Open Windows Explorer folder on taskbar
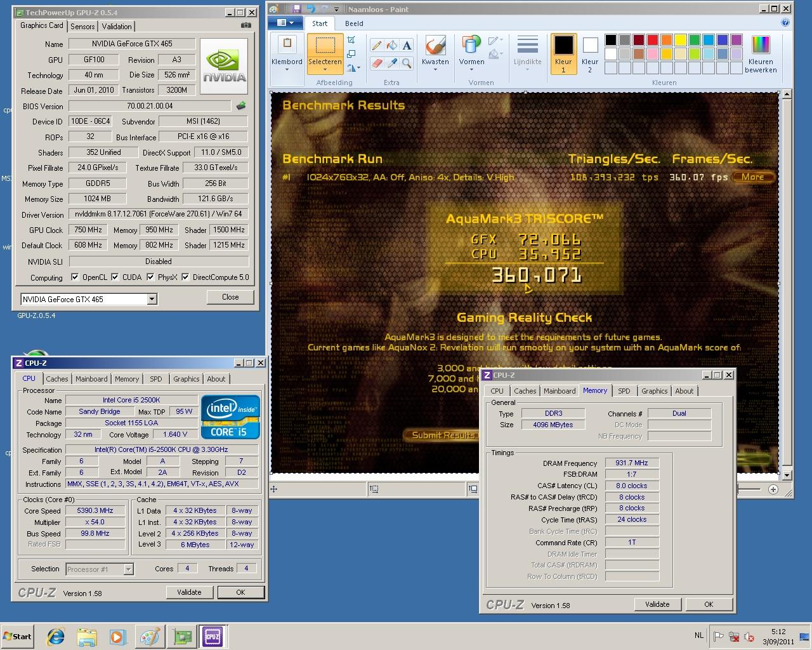 [x=87, y=637]
